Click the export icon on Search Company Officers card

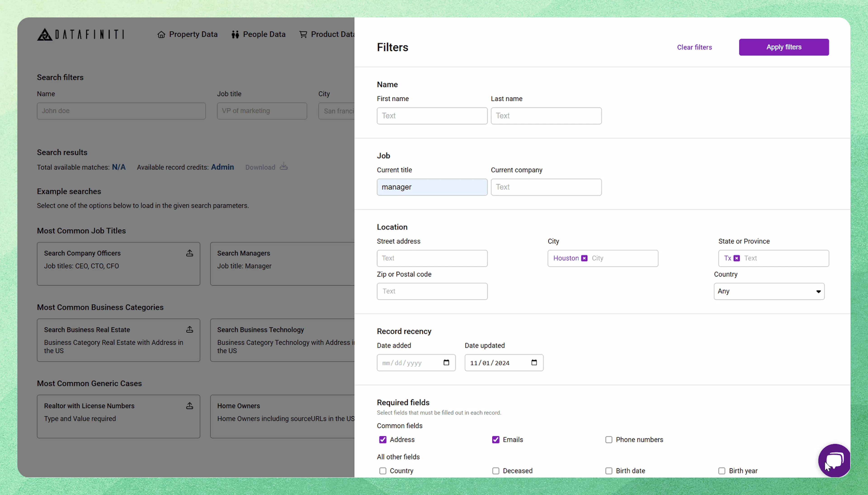click(x=189, y=253)
